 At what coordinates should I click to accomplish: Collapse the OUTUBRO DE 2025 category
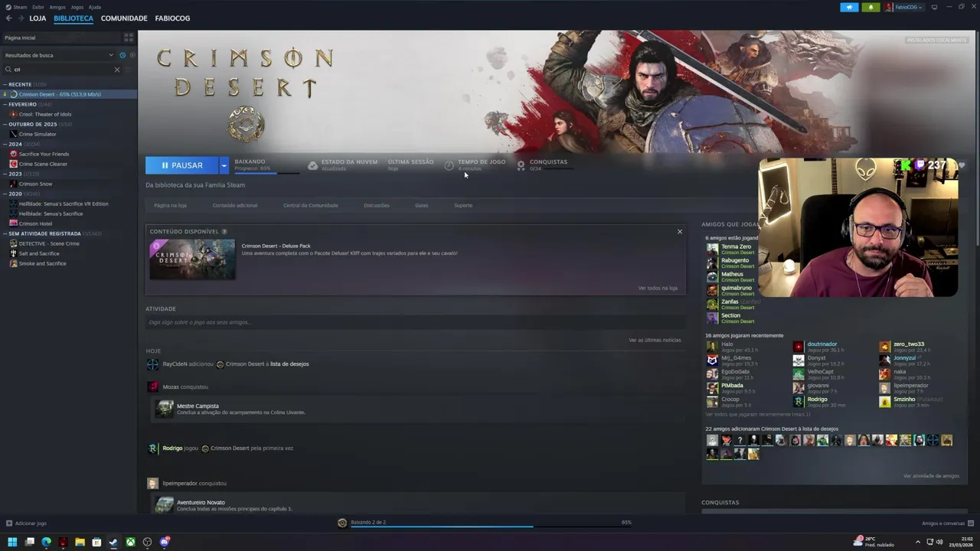5,124
